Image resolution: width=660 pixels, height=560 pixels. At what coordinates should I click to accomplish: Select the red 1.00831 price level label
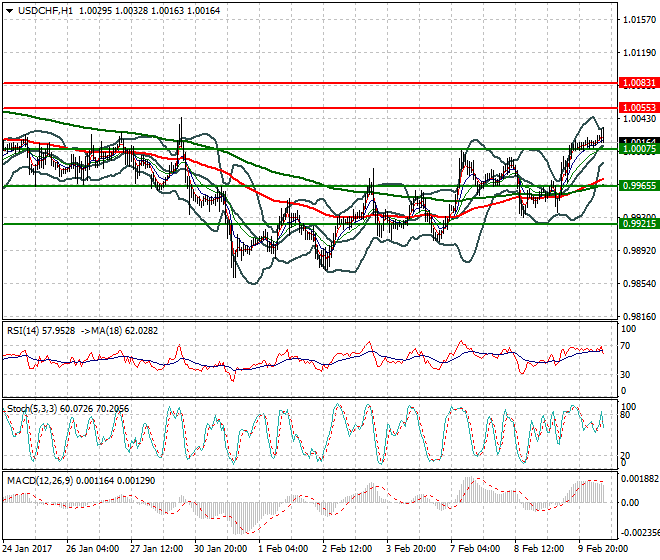coord(639,83)
